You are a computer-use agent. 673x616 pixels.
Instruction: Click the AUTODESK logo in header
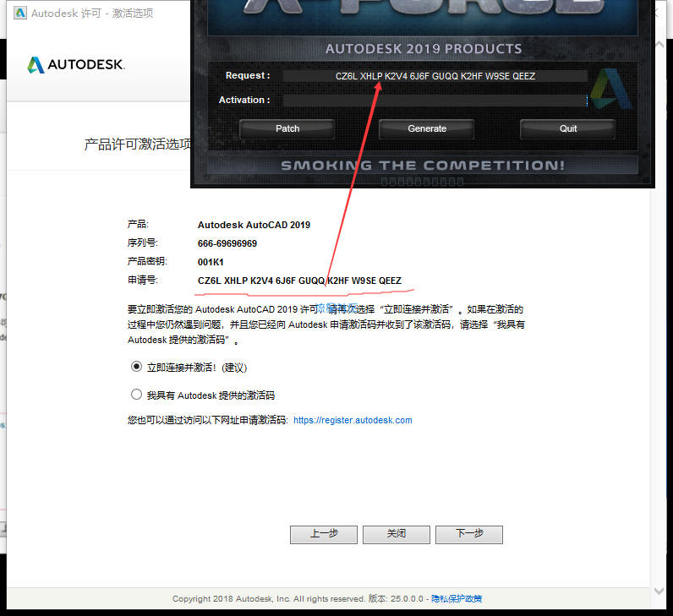(x=76, y=65)
